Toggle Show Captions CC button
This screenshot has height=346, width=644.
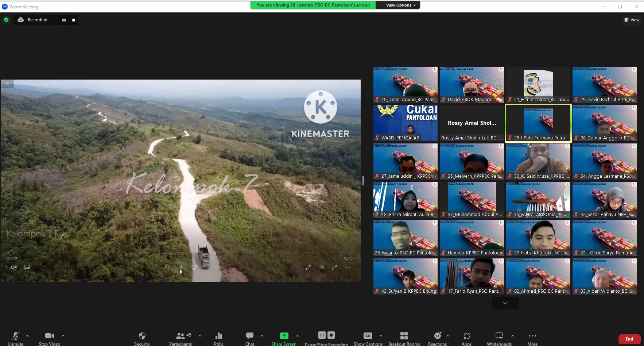pyautogui.click(x=368, y=338)
